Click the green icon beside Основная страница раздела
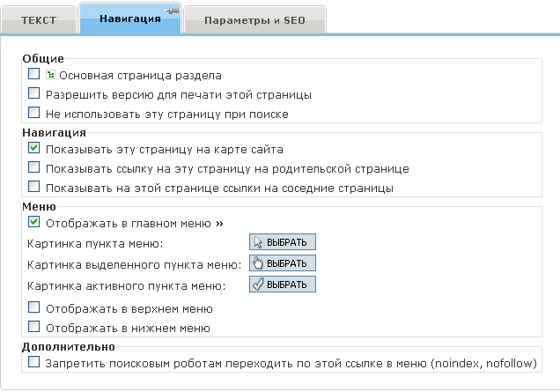The image size is (560, 392). pyautogui.click(x=50, y=76)
